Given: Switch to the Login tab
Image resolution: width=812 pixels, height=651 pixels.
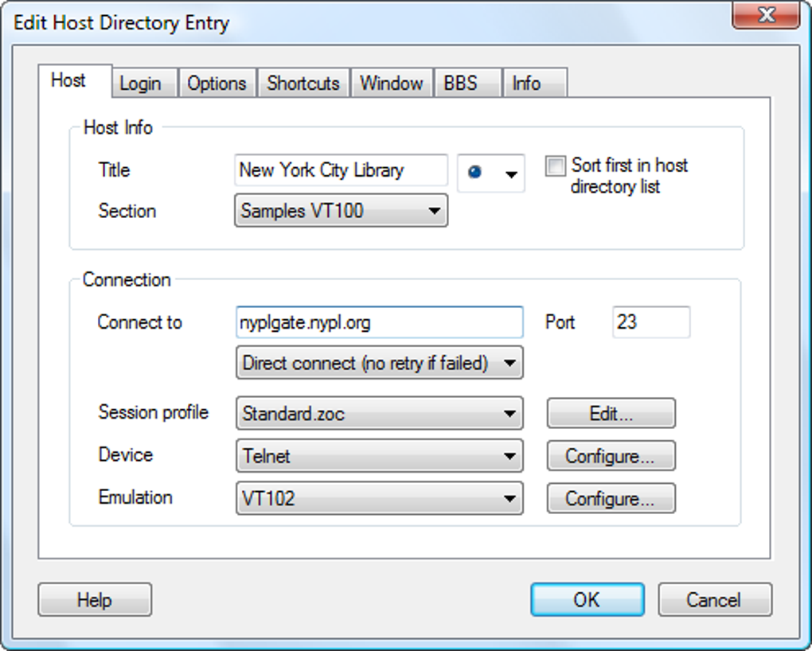Looking at the screenshot, I should [140, 84].
